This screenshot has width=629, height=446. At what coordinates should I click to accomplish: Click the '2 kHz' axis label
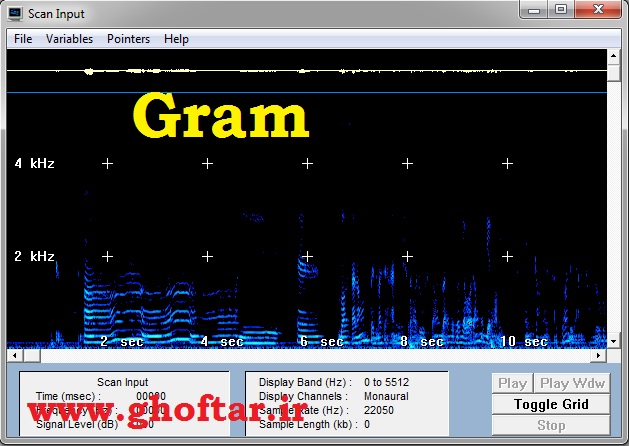point(34,256)
